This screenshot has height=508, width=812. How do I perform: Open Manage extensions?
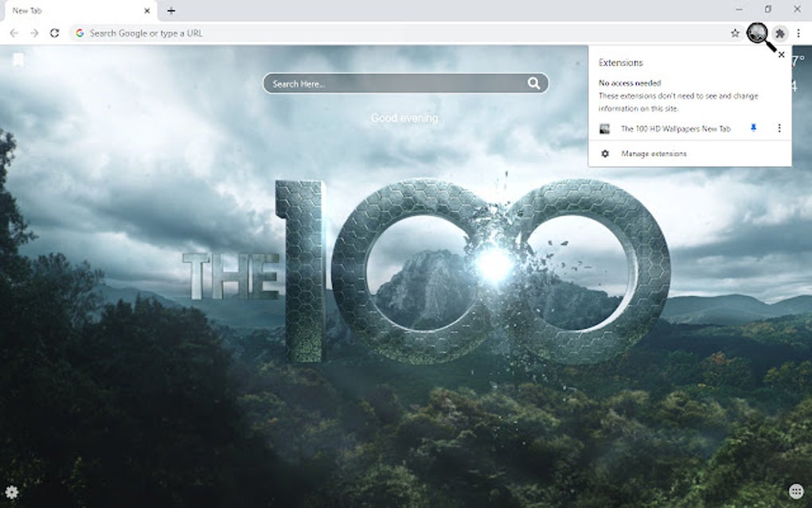pyautogui.click(x=654, y=154)
